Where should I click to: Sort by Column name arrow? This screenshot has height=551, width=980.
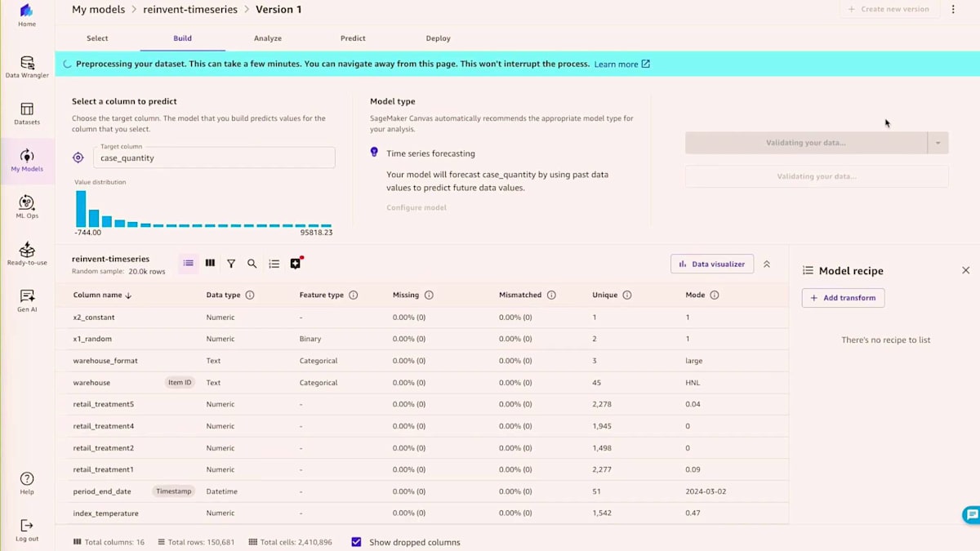tap(128, 295)
